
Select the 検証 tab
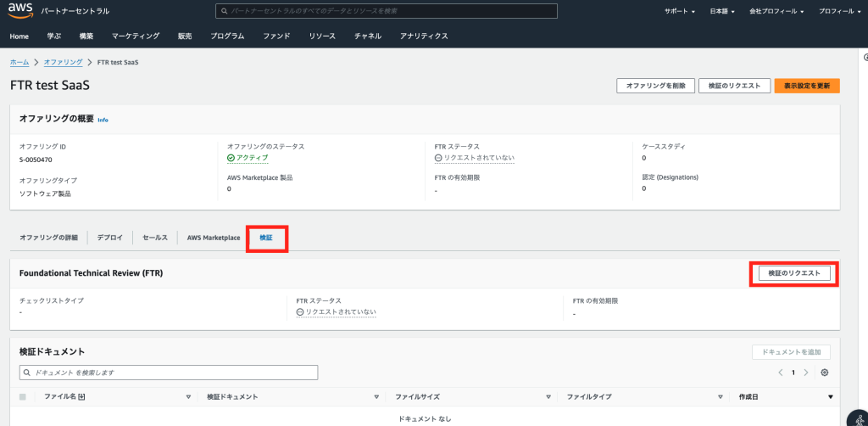266,238
